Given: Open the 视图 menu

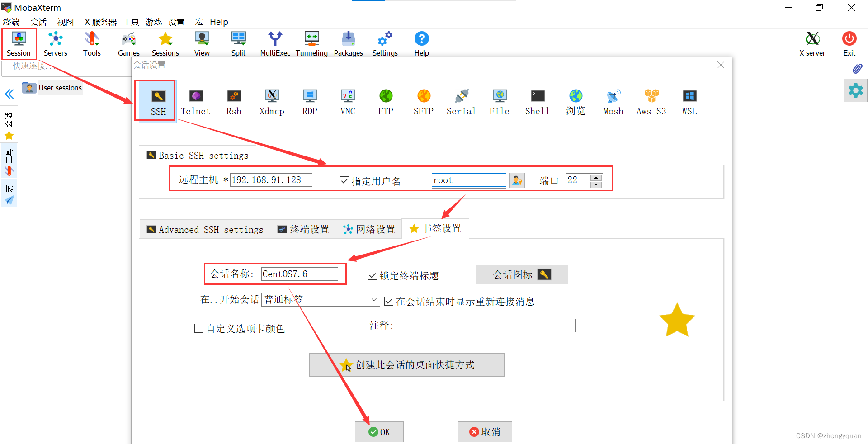Looking at the screenshot, I should point(66,22).
